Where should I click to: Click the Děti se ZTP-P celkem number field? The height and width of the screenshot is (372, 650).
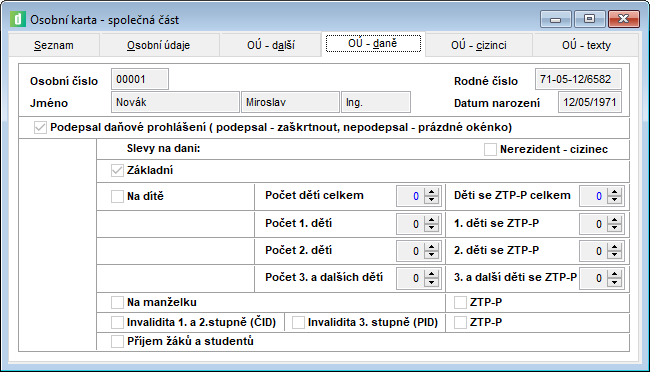[593, 196]
